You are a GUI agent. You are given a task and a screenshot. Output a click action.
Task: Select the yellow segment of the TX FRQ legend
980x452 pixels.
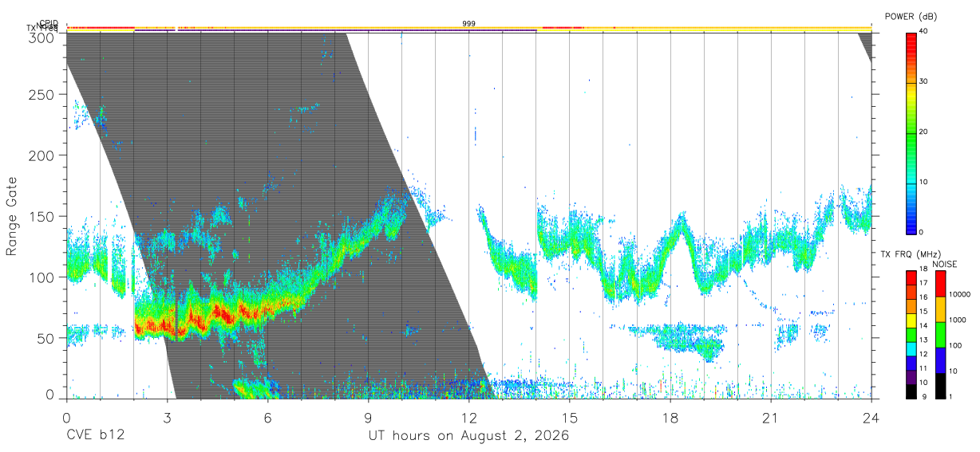click(x=911, y=319)
